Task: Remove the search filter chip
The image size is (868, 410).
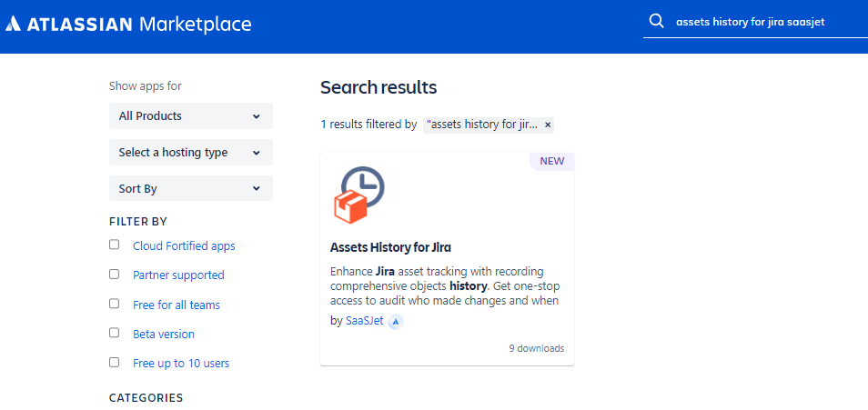Action: pos(548,125)
